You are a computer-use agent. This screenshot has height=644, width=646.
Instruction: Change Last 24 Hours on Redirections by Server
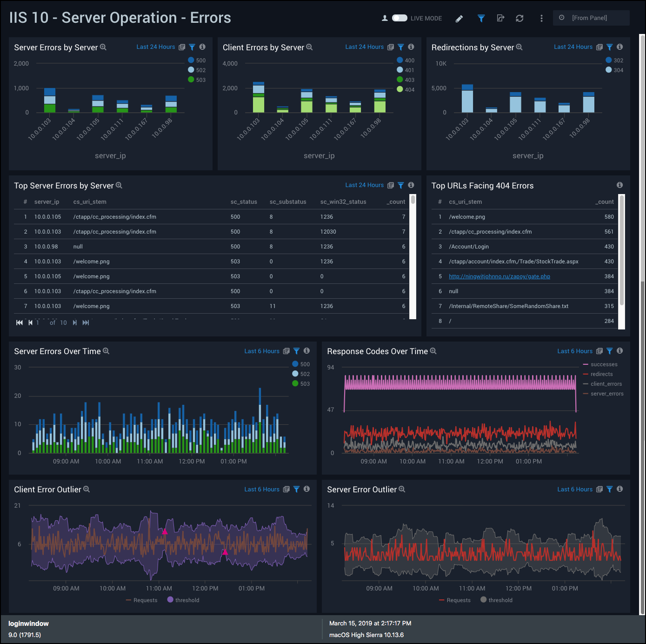[573, 47]
